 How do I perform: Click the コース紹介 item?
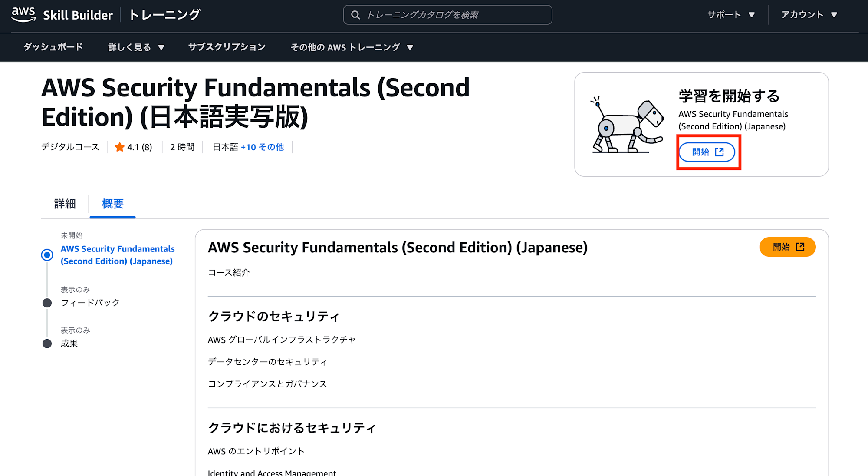click(229, 273)
